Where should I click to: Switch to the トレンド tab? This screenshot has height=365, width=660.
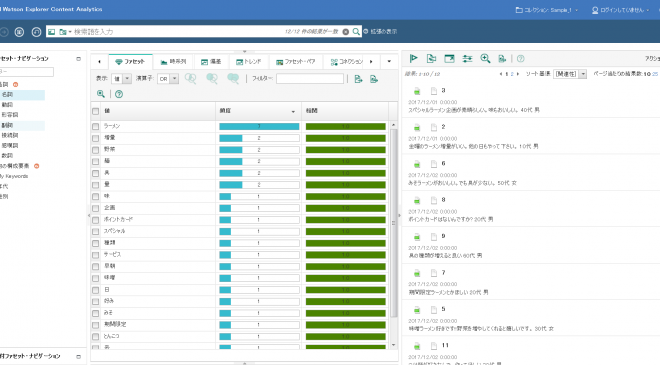point(248,61)
